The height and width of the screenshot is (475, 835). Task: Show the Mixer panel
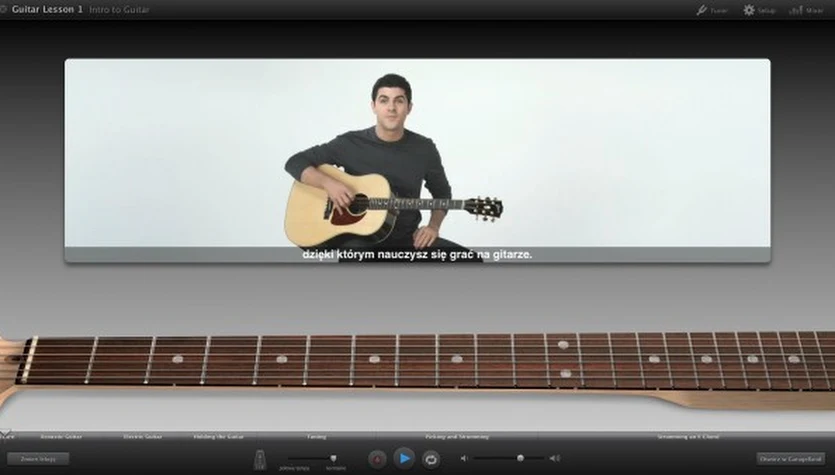[x=806, y=10]
